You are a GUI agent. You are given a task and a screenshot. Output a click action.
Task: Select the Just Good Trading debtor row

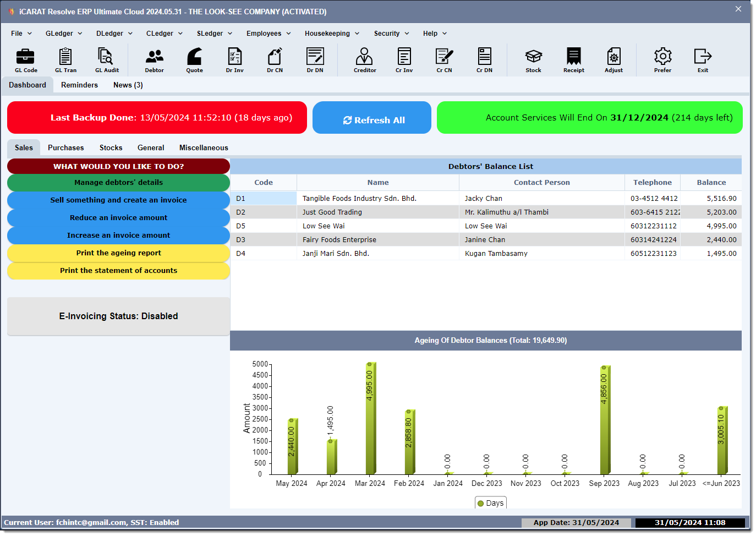pos(486,212)
